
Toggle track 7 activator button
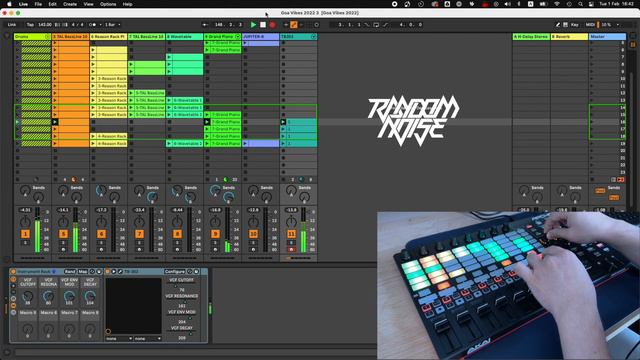click(x=139, y=234)
